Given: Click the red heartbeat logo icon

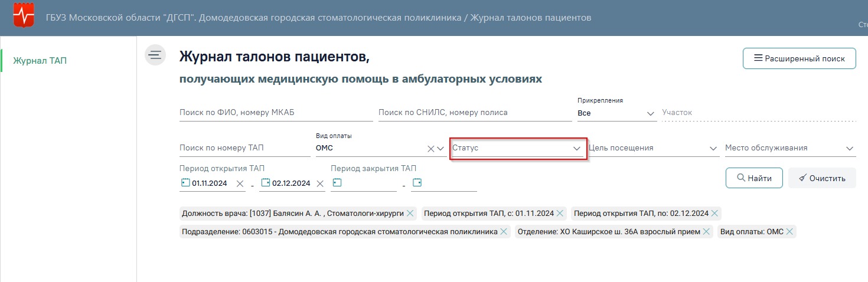Looking at the screenshot, I should coord(24,15).
